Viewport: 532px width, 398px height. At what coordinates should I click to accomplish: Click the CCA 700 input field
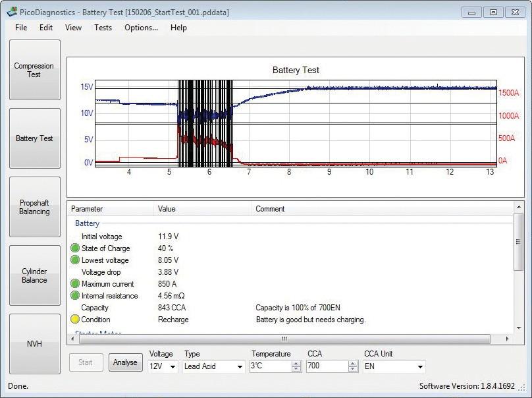click(x=327, y=366)
